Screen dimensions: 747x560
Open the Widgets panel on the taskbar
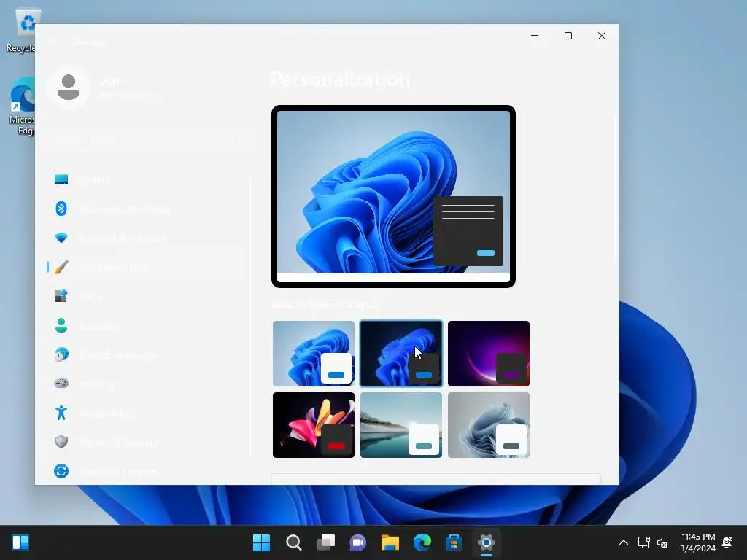(x=20, y=542)
